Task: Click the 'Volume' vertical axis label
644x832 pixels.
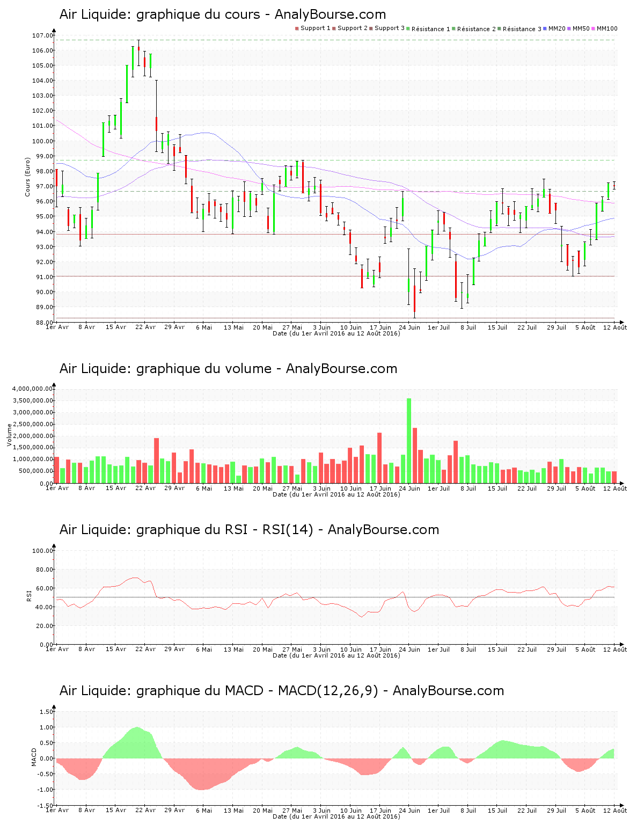Action: pos(9,435)
